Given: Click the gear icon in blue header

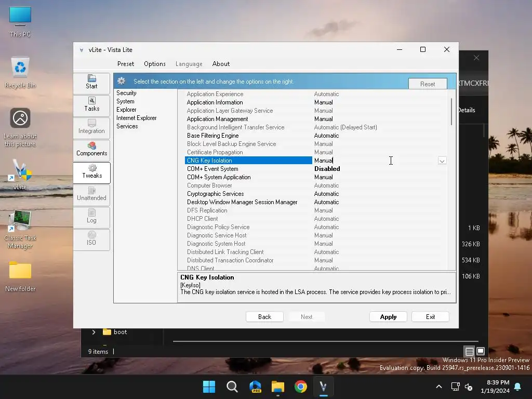Looking at the screenshot, I should click(122, 81).
